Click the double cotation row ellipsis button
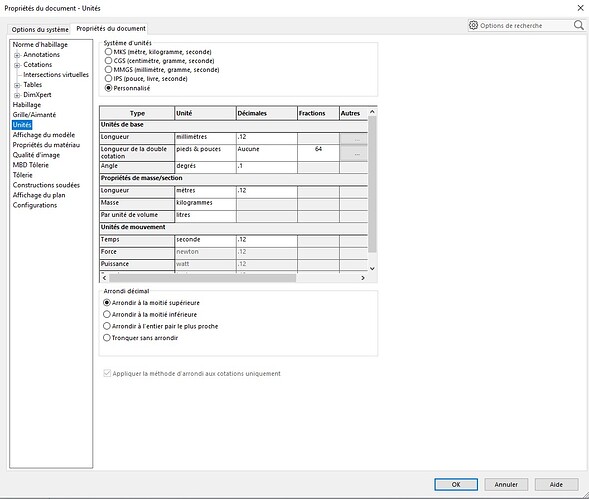 click(x=353, y=153)
